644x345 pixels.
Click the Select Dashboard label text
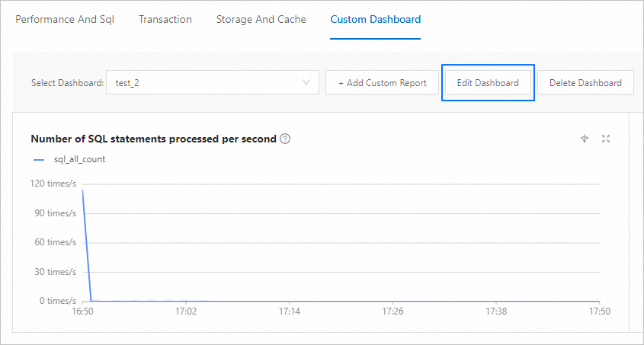click(x=67, y=83)
